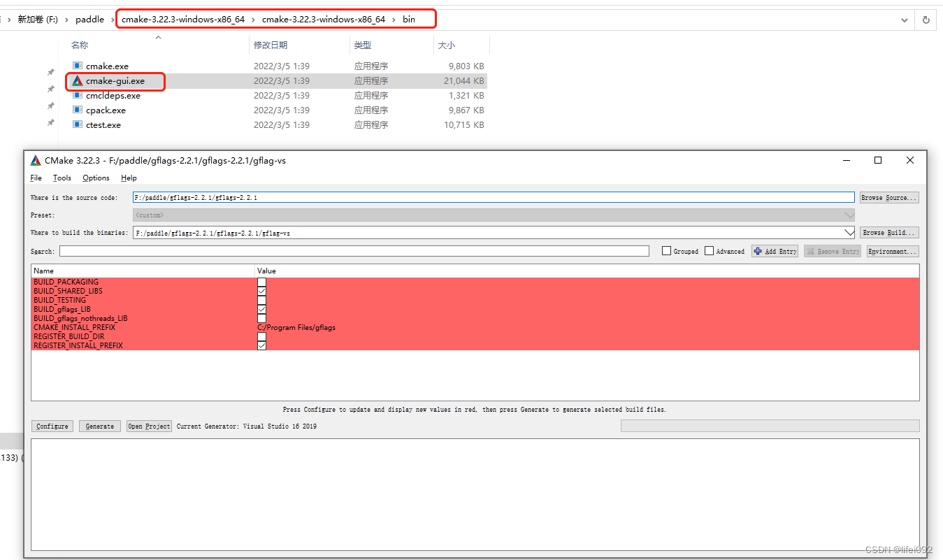Sort files by 修改日期 column
This screenshot has height=560, width=943.
[x=271, y=45]
